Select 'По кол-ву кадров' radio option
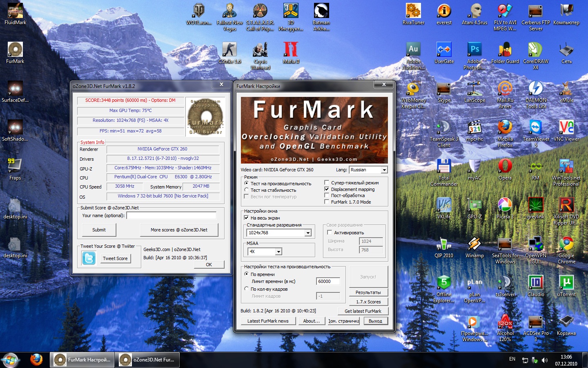 click(x=246, y=289)
